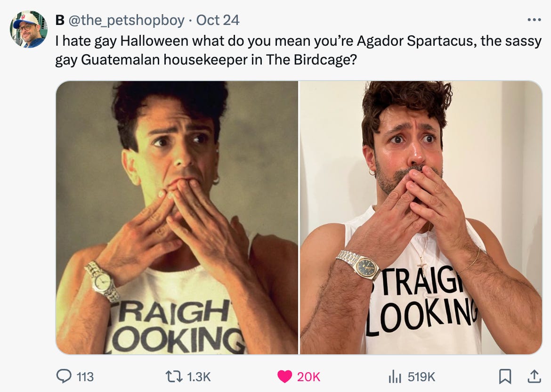Click the reply speech bubble icon

(64, 376)
